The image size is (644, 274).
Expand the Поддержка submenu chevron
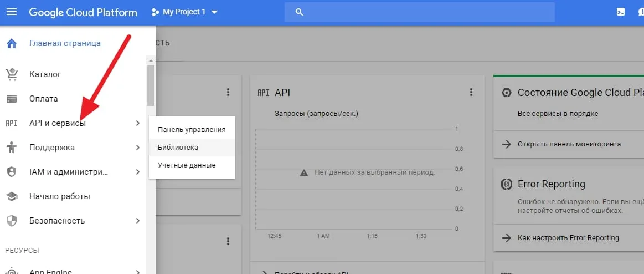pyautogui.click(x=138, y=148)
